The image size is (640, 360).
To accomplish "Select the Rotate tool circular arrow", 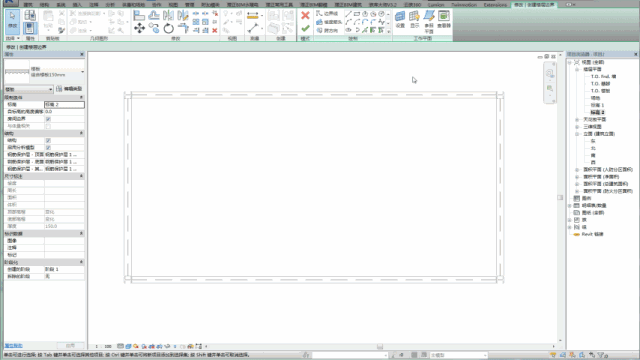I will pyautogui.click(x=168, y=28).
